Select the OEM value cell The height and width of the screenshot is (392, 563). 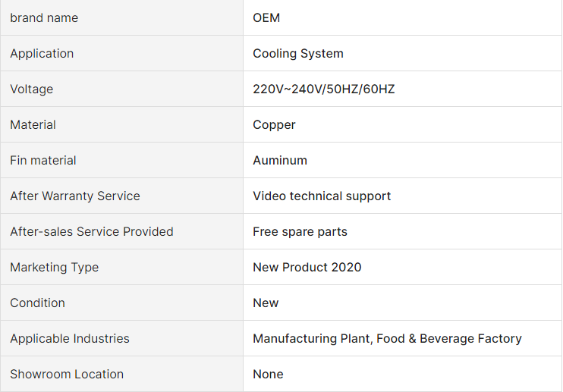pos(402,17)
